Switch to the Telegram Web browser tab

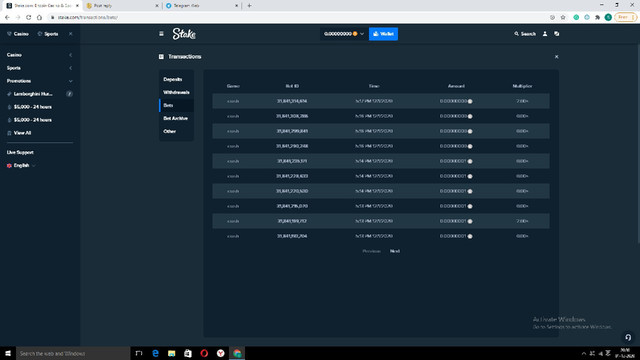(202, 6)
